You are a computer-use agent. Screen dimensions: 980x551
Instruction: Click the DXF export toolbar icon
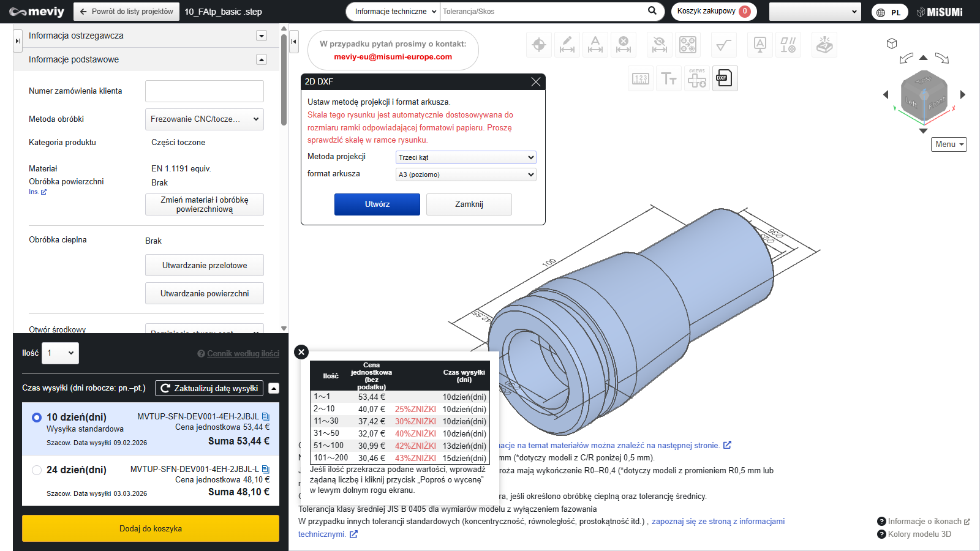pos(725,78)
